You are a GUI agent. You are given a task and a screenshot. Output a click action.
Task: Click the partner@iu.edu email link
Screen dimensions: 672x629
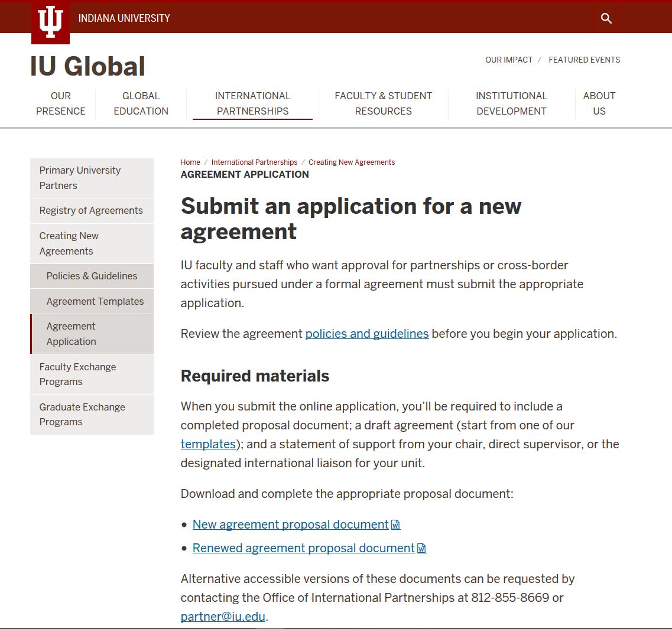[x=223, y=617]
